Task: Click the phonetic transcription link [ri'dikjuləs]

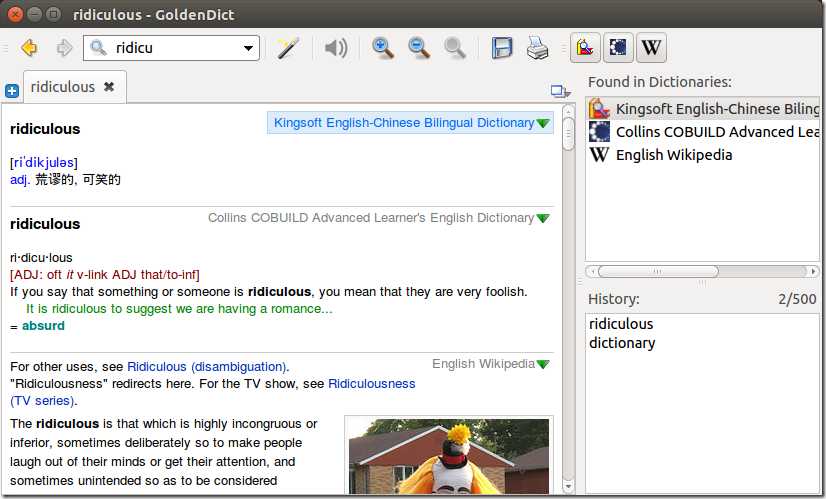Action: [44, 163]
